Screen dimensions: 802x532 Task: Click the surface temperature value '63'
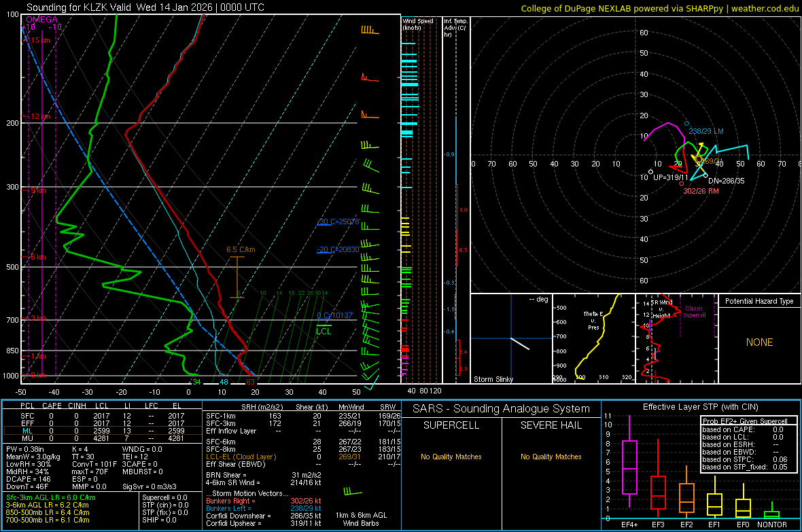click(250, 382)
